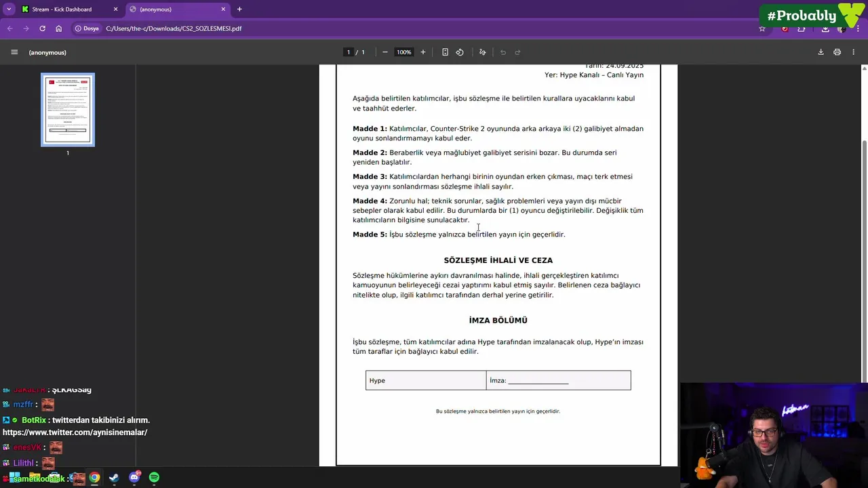Image resolution: width=868 pixels, height=488 pixels.
Task: Reload the current page
Action: point(42,28)
